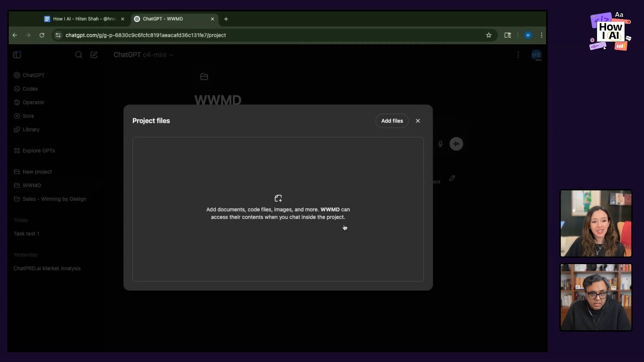Close the ChatGPT - WWMD tab
The width and height of the screenshot is (644, 362).
(x=212, y=19)
